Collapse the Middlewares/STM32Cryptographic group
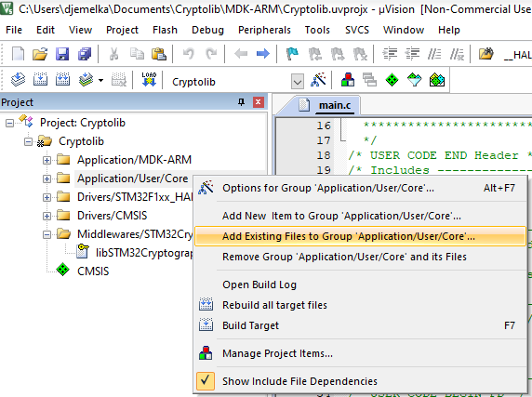The width and height of the screenshot is (532, 397). [47, 234]
